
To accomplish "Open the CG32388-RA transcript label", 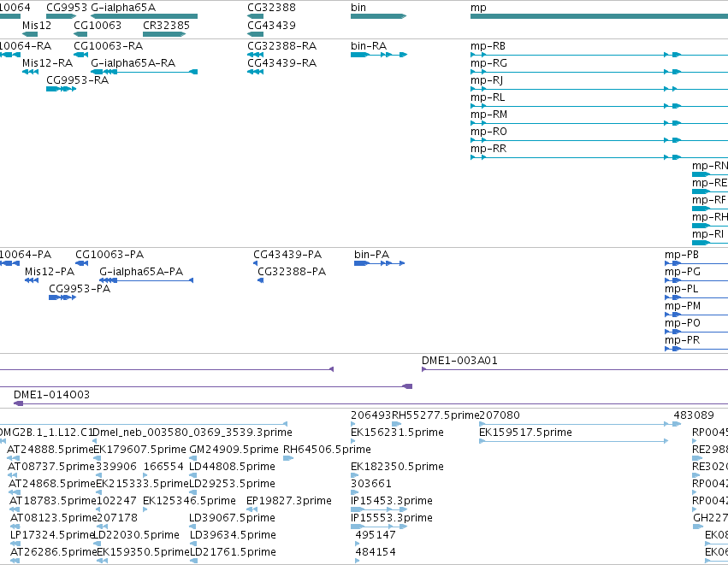I will (x=281, y=46).
